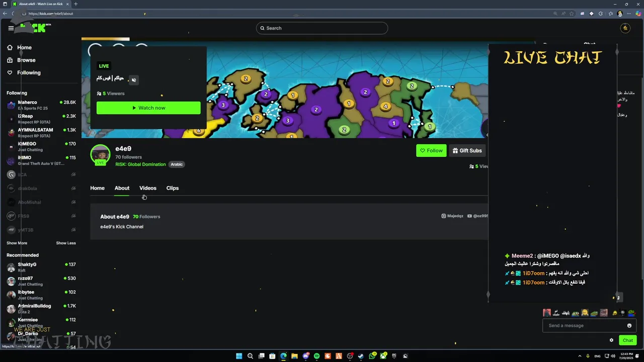Open the browser profile avatar
This screenshot has height=362, width=644.
pyautogui.click(x=620, y=14)
